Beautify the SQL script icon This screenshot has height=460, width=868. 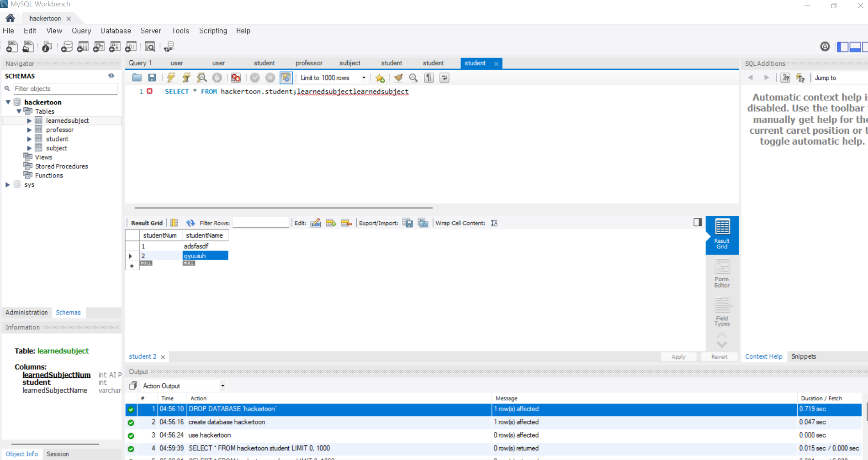point(398,78)
